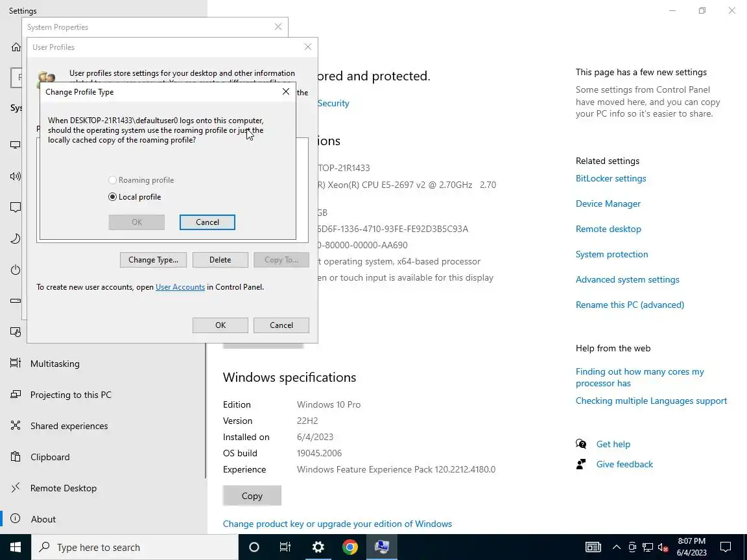
Task: Click the Power sidebar icon
Action: point(16,270)
